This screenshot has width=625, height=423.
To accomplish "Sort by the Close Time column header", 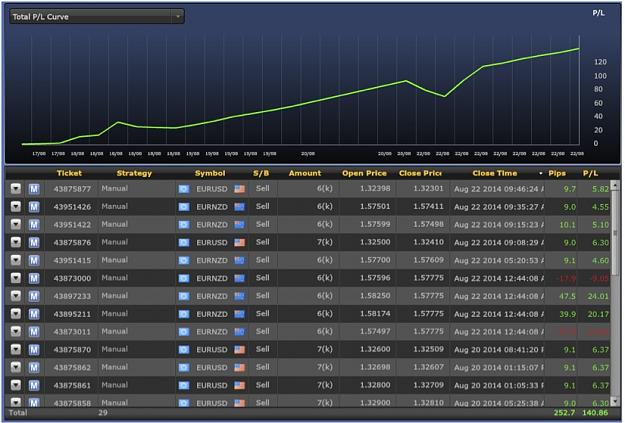I will (495, 173).
